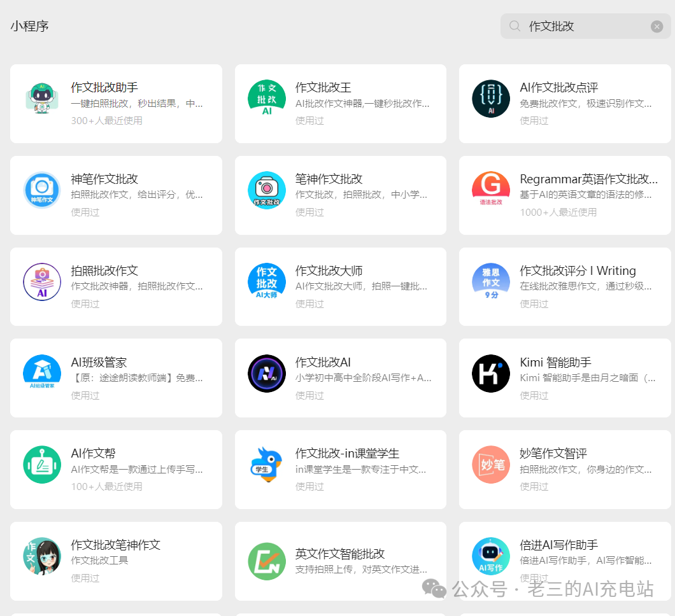The height and width of the screenshot is (616, 675).
Task: Open the 作文批改-in课堂学生 title
Action: [x=348, y=453]
